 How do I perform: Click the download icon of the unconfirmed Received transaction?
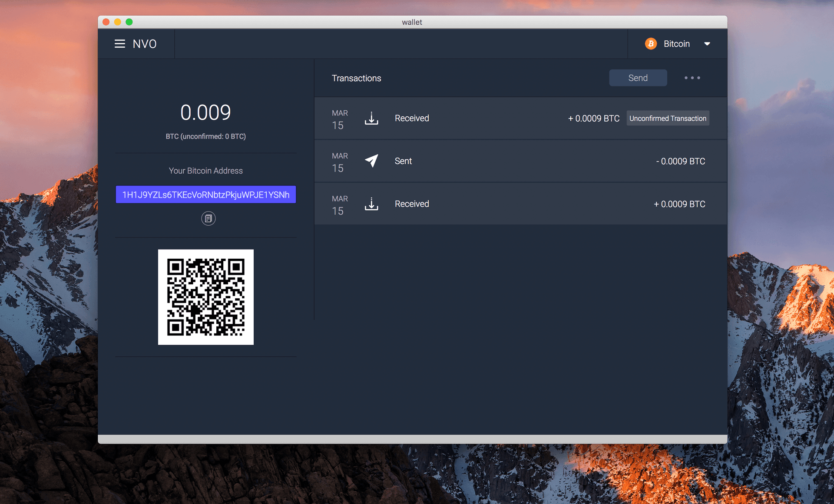point(371,118)
